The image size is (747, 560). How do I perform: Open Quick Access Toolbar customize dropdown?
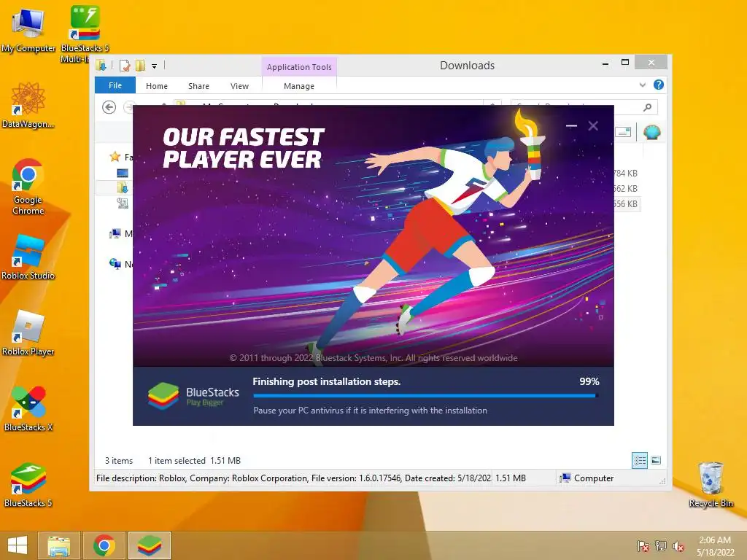pos(155,66)
